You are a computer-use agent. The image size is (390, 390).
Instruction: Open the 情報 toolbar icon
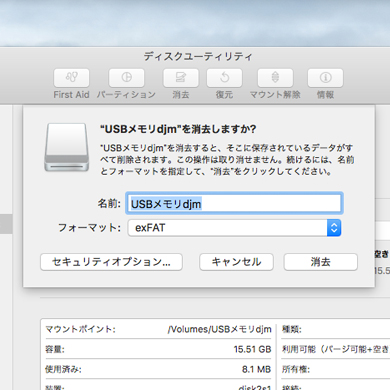[325, 78]
